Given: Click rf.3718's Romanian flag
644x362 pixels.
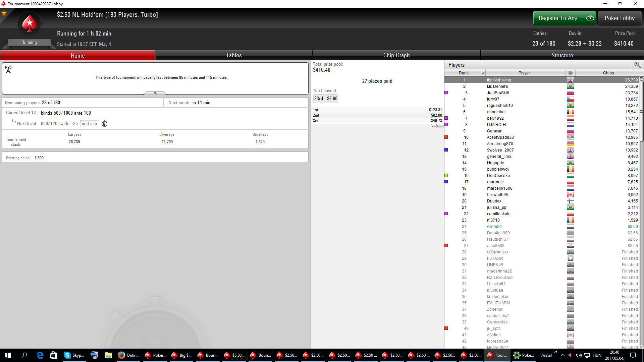Looking at the screenshot, I should pos(570,220).
